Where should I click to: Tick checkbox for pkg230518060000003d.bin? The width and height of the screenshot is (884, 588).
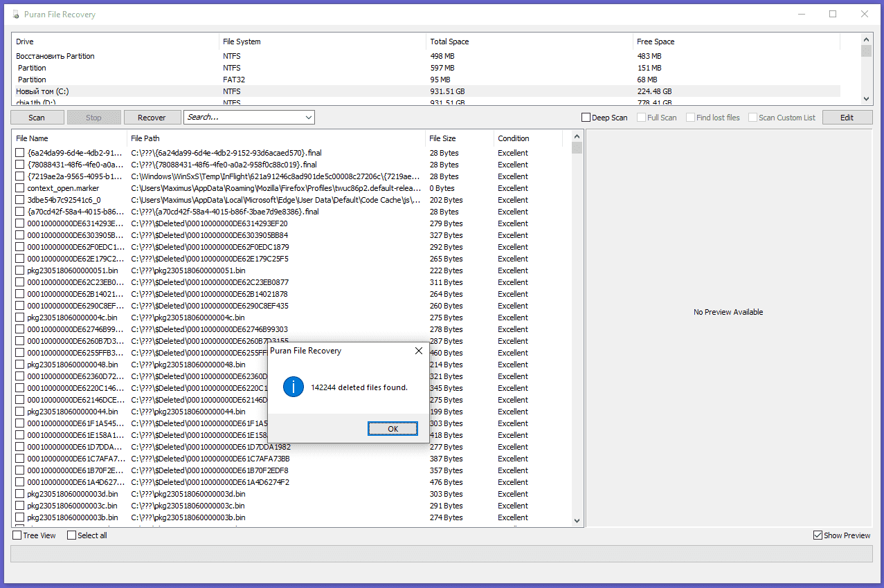point(20,494)
